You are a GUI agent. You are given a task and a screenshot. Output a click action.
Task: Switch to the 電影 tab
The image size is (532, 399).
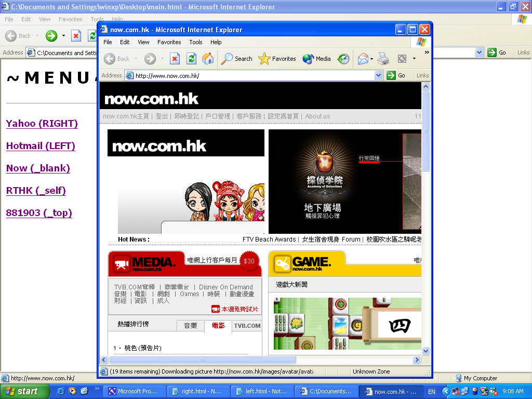[218, 326]
